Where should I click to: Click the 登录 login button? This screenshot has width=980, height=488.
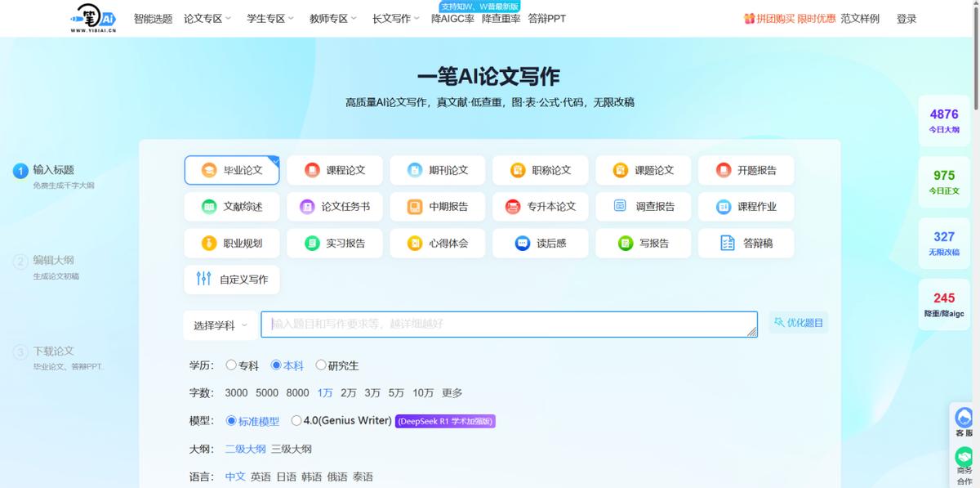point(908,18)
